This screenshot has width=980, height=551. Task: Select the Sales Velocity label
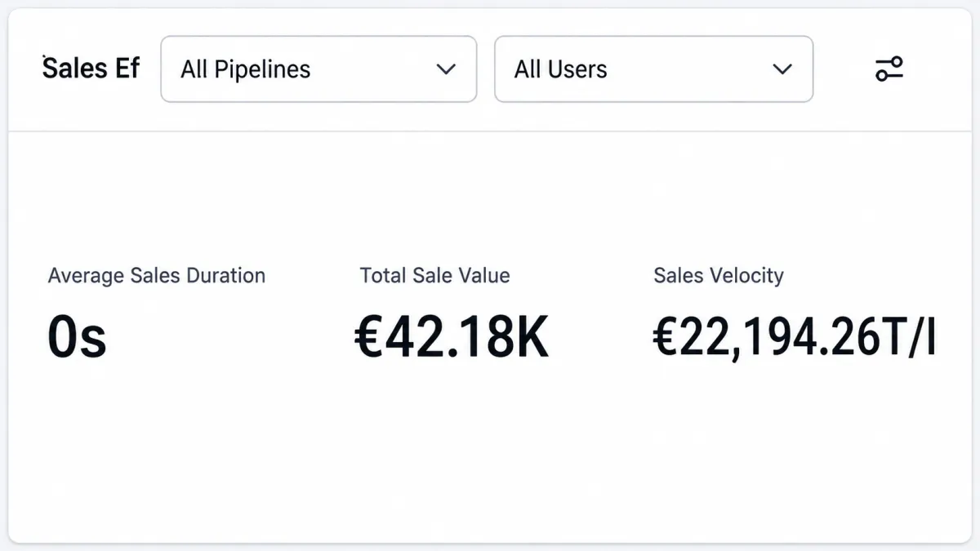719,276
